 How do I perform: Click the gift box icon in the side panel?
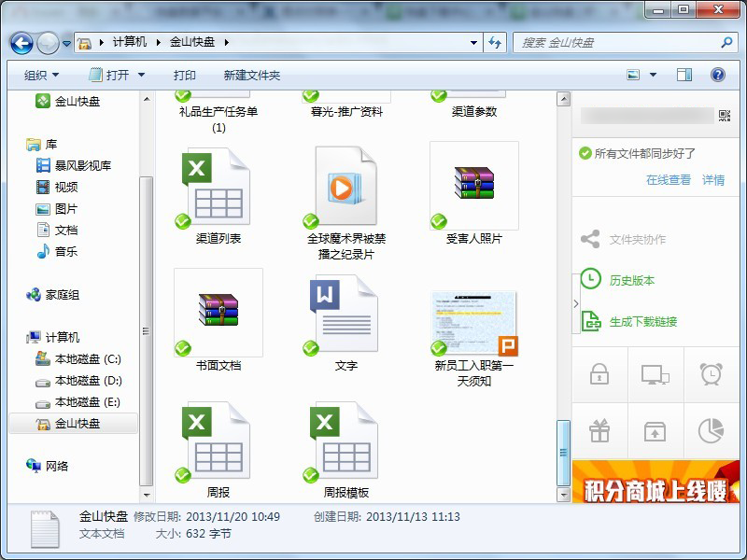pos(599,430)
